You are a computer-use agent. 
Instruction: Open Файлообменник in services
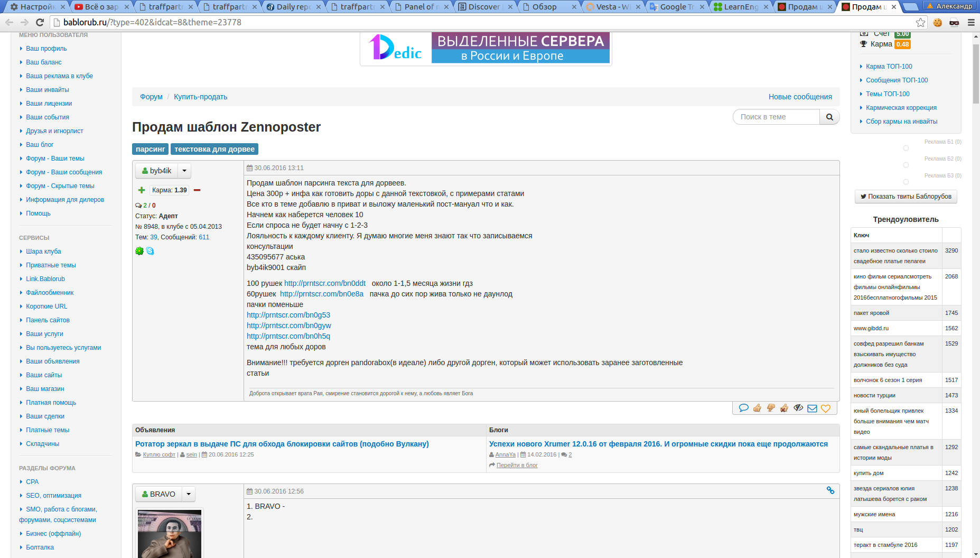tap(50, 293)
